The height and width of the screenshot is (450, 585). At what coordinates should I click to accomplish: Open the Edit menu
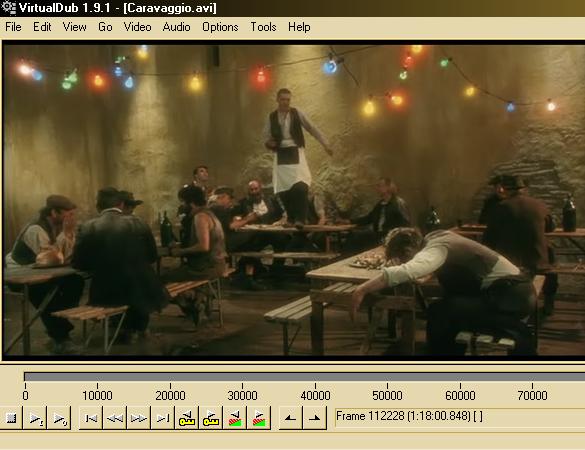point(42,27)
